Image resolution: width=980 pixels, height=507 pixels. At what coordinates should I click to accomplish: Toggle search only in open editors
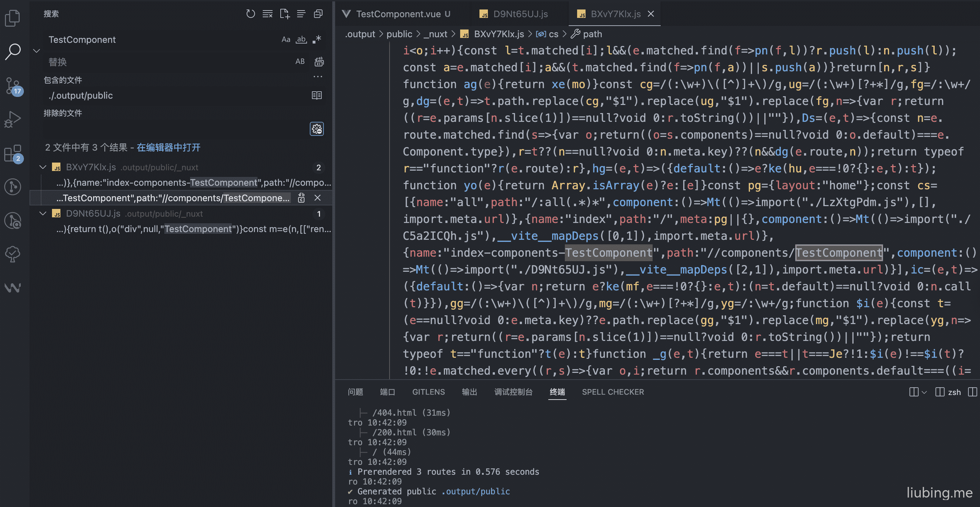(317, 96)
